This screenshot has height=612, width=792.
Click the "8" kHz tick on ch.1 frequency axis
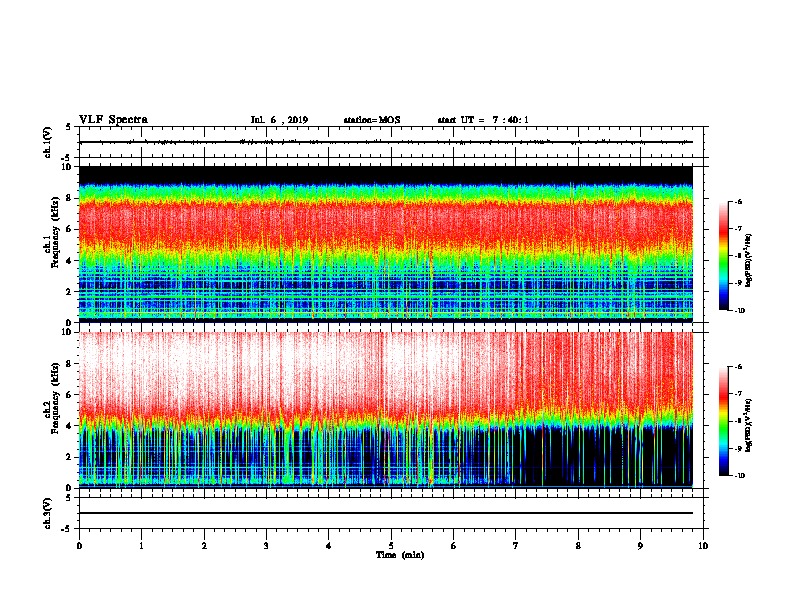(69, 198)
